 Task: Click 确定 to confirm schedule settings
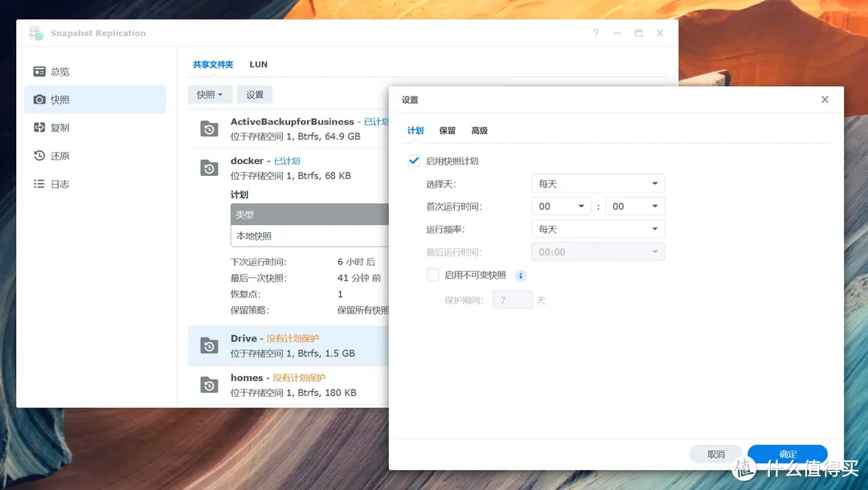pos(787,454)
